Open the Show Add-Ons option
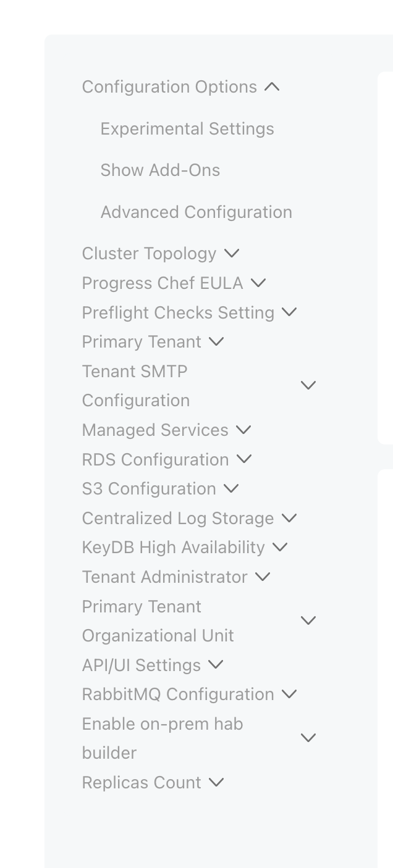 click(x=160, y=170)
